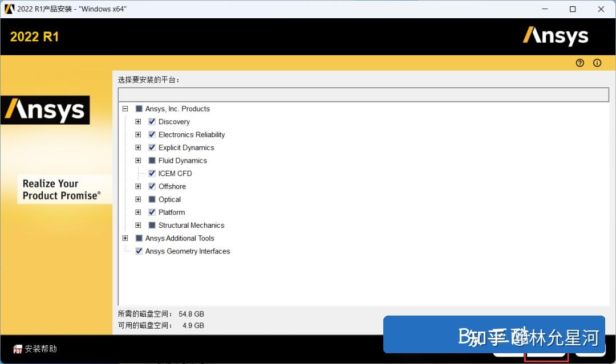Check the Optical product checkbox

(x=152, y=199)
